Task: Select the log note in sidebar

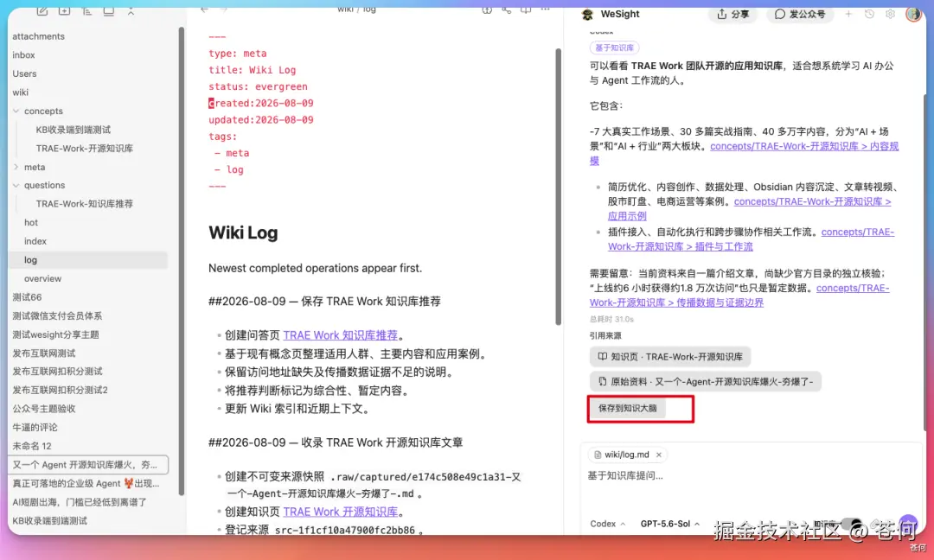Action: [88, 260]
